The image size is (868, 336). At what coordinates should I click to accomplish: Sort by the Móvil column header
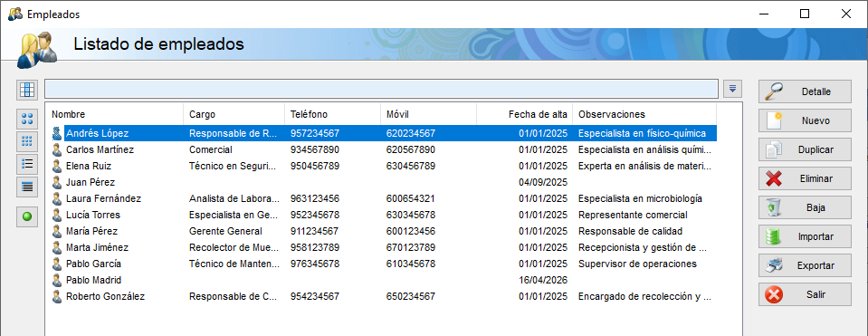click(x=428, y=115)
